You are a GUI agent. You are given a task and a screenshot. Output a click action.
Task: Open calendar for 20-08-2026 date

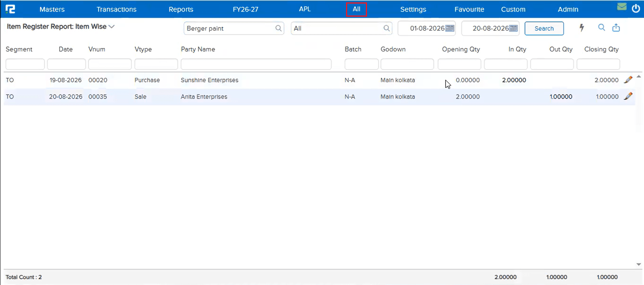513,28
